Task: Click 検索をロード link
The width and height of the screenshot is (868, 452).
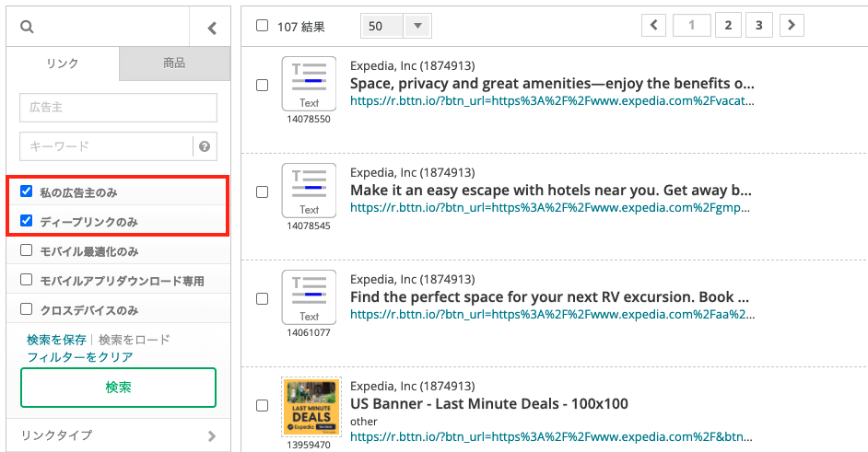Action: 134,340
